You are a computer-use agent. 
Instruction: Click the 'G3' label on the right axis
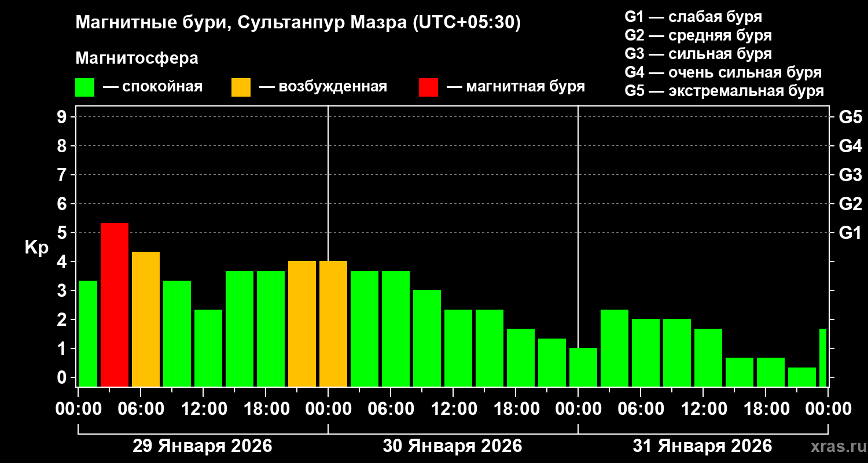850,175
